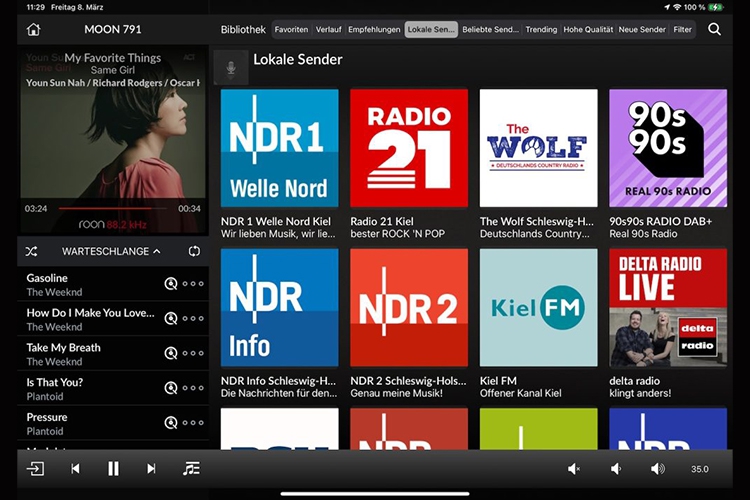The height and width of the screenshot is (500, 750).
Task: Open Kiel FM Offener Kanal Kiel label
Action: coord(520,387)
